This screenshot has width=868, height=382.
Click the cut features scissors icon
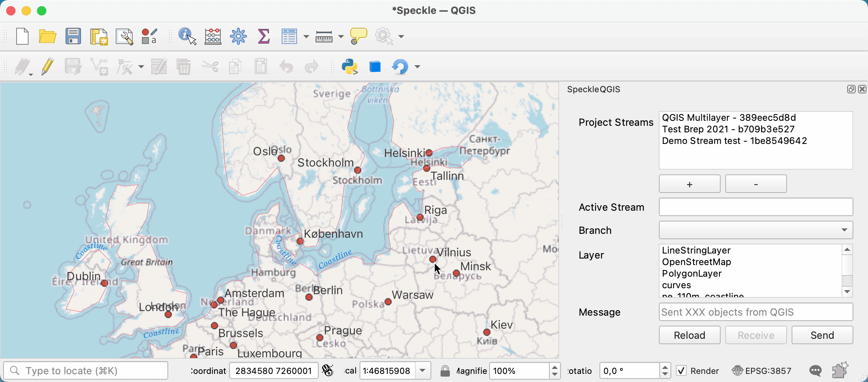click(x=210, y=67)
